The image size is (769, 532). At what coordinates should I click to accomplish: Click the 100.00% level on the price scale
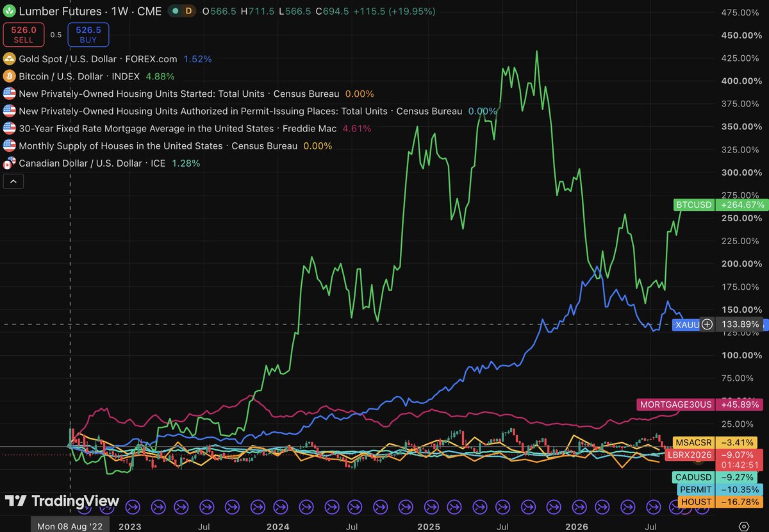point(740,355)
